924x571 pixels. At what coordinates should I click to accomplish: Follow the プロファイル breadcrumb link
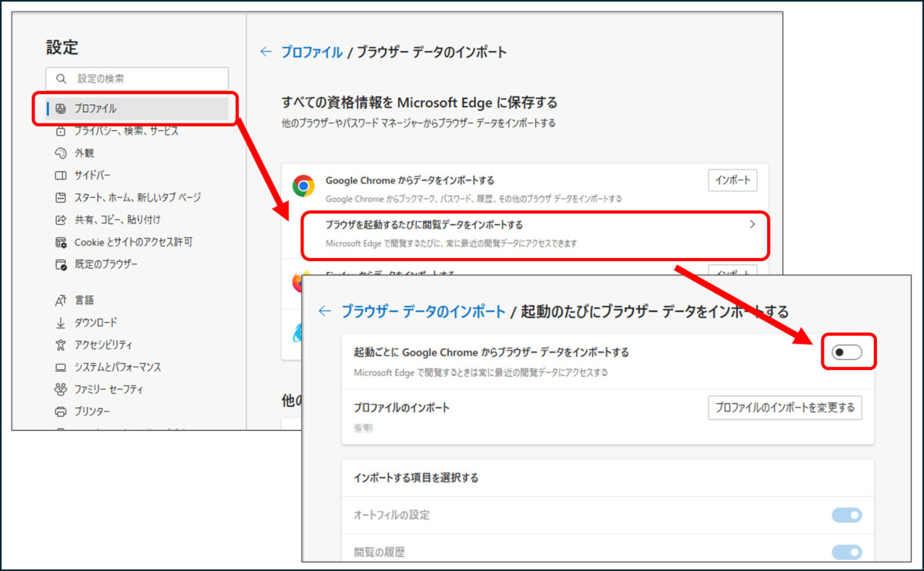[311, 52]
